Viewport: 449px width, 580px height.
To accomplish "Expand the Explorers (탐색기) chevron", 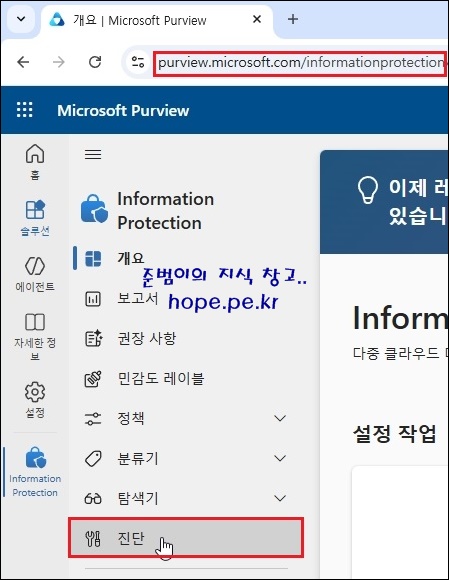I will coord(280,498).
